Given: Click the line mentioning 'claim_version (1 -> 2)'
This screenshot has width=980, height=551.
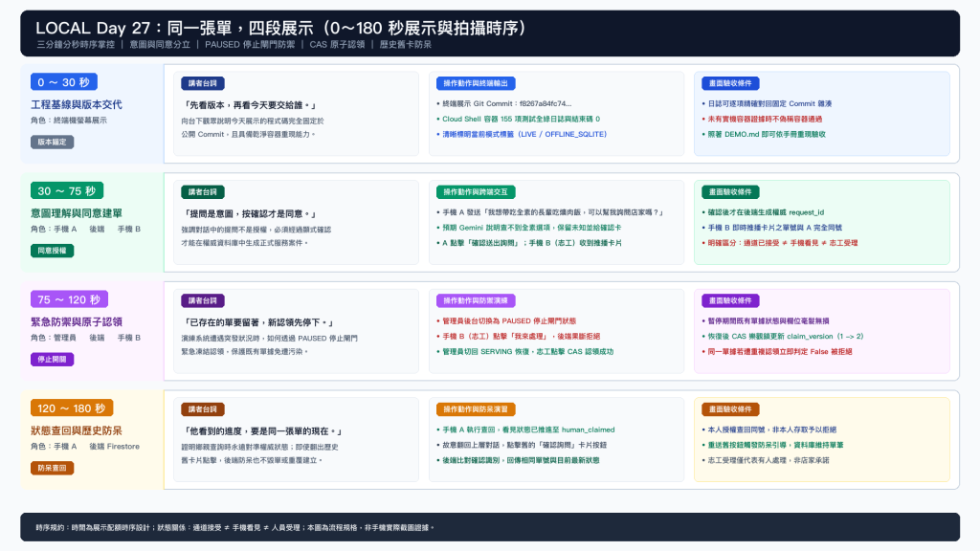Looking at the screenshot, I should (x=783, y=336).
